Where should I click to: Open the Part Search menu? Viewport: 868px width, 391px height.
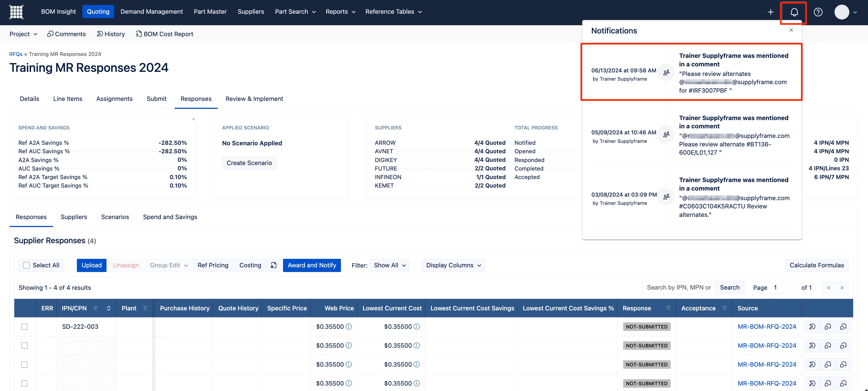point(295,12)
